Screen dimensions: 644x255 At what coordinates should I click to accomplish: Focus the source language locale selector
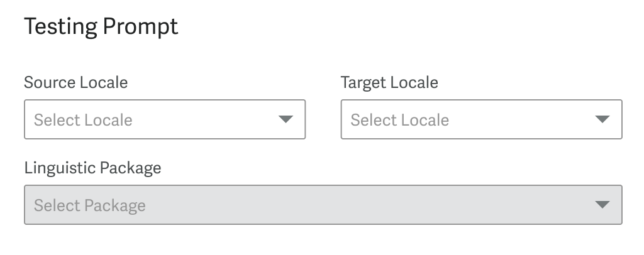tap(164, 119)
